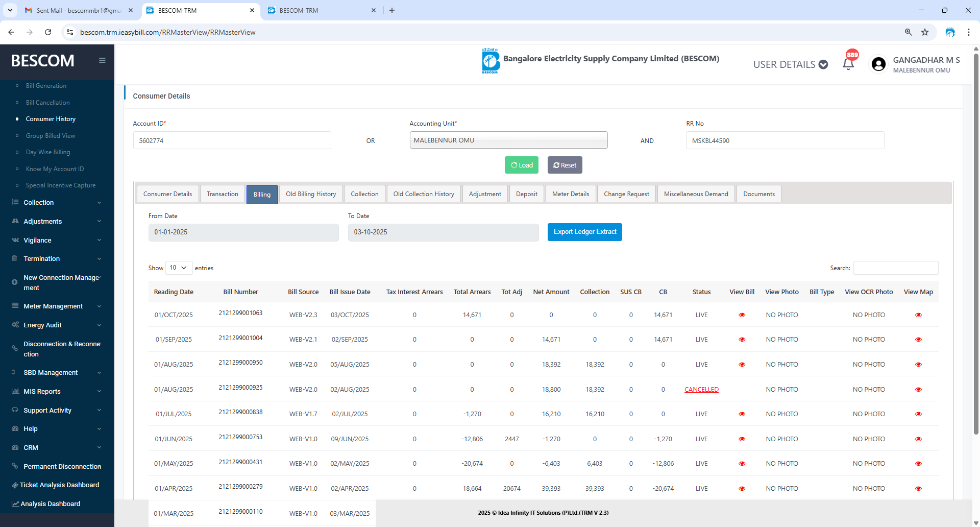Open View Map for cancelled 01/AUG/2025 bill

coord(918,390)
